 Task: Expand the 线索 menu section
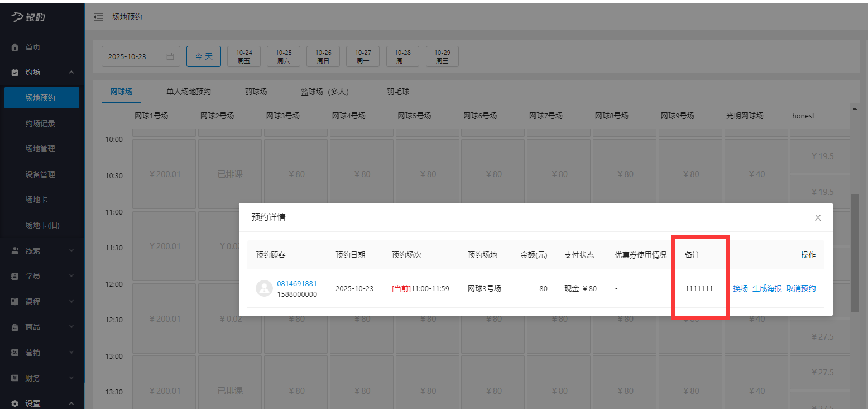(x=71, y=250)
